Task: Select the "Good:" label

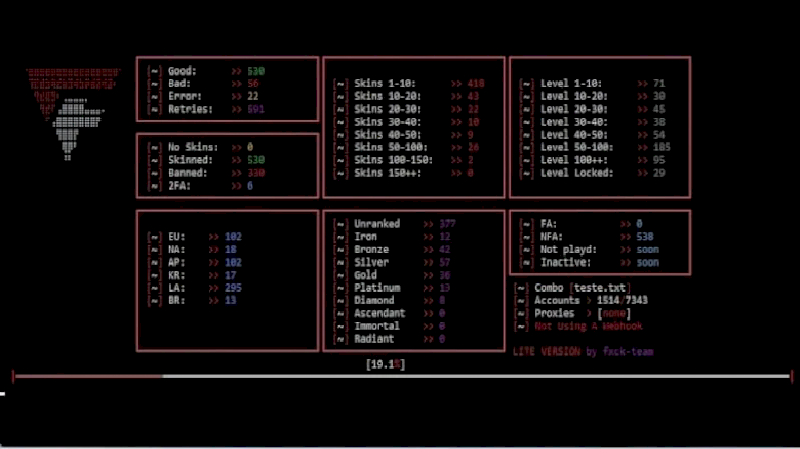Action: point(182,71)
